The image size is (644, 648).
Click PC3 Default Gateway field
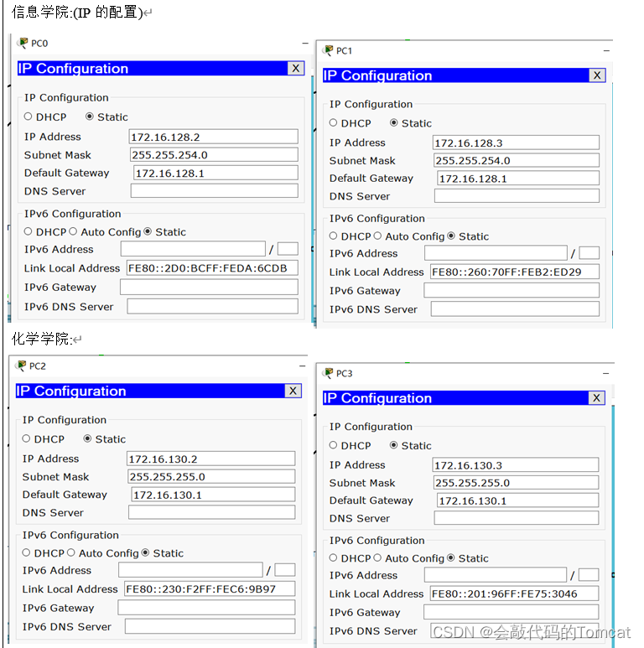tap(517, 500)
